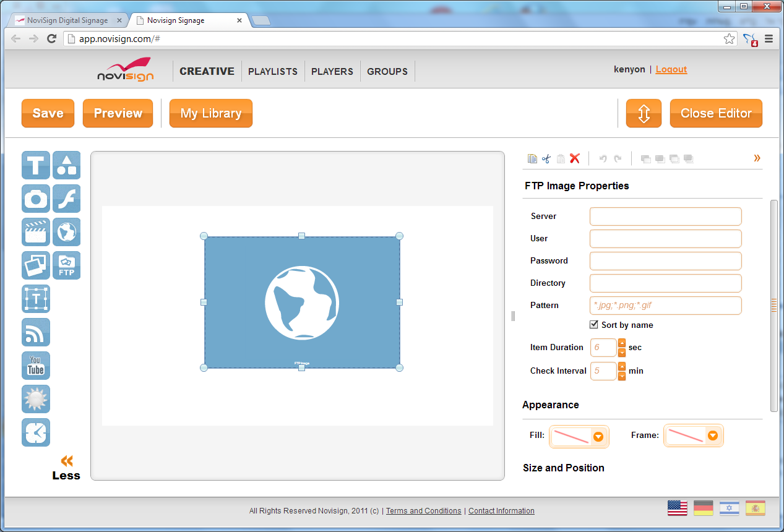Viewport: 784px width, 532px height.
Task: Open the Frame color dropdown
Action: (x=712, y=435)
